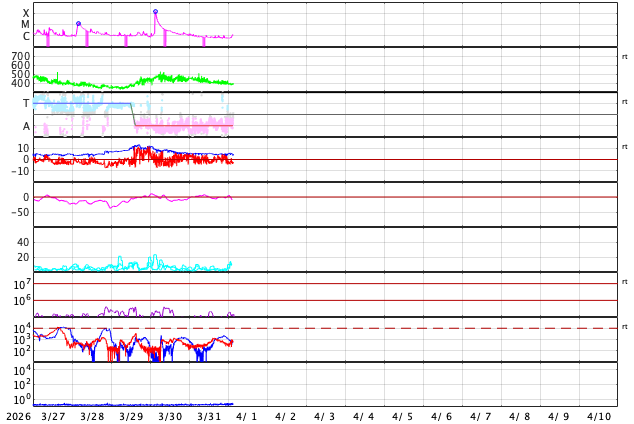
Task: Select the X flare class axis label
Action: [x=26, y=13]
